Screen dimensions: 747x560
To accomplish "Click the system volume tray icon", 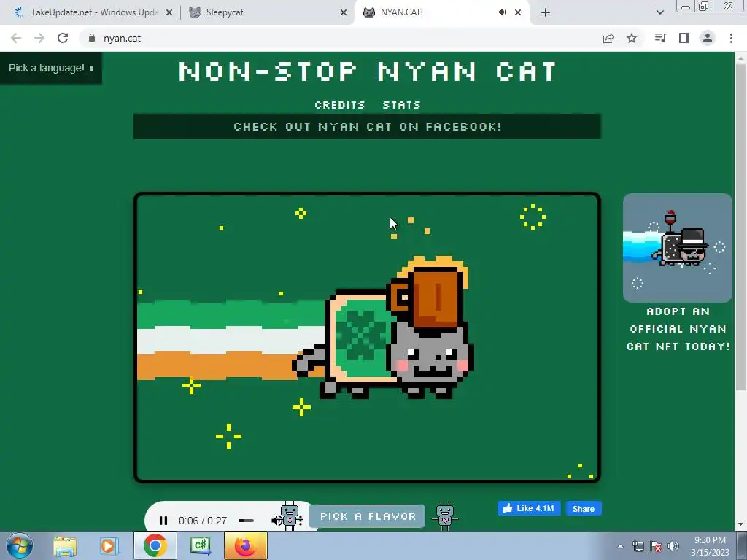I will 673,546.
